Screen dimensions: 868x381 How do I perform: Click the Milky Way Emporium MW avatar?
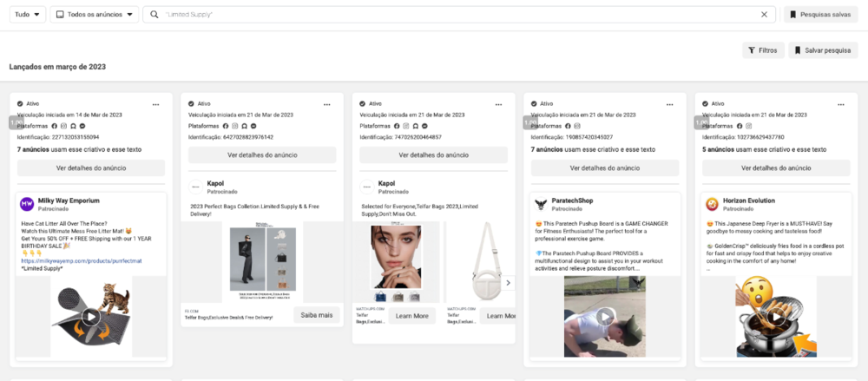point(27,204)
